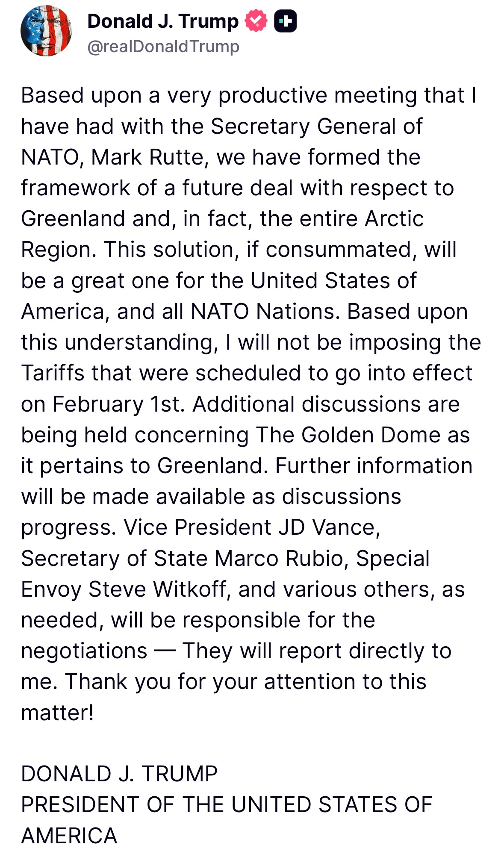Click 'PRESIDENT OF THE UNITED STATES OF' line

point(227,805)
